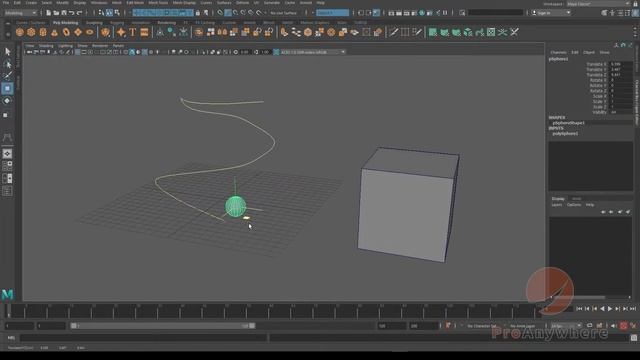Activate the Move tool in toolbox
The width and height of the screenshot is (640, 360).
(x=7, y=89)
